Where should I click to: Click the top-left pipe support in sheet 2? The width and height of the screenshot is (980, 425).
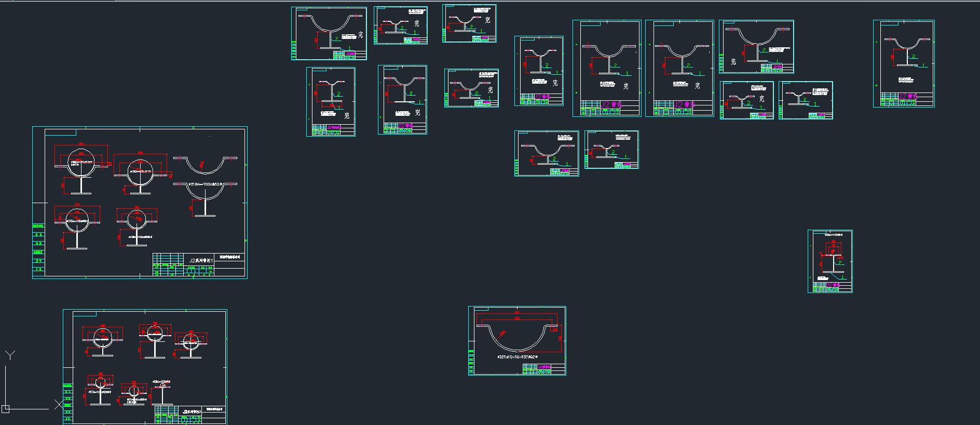coord(102,340)
